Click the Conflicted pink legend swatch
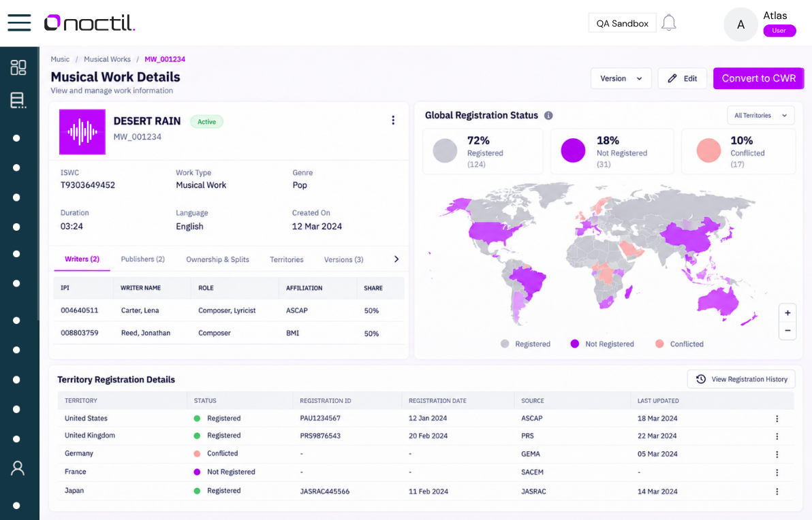812x520 pixels. coord(659,344)
